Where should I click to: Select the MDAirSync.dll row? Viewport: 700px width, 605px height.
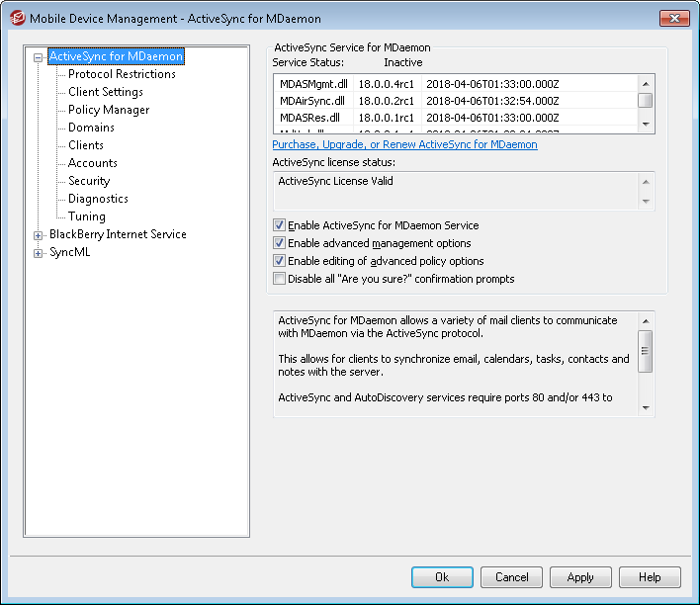(456, 101)
